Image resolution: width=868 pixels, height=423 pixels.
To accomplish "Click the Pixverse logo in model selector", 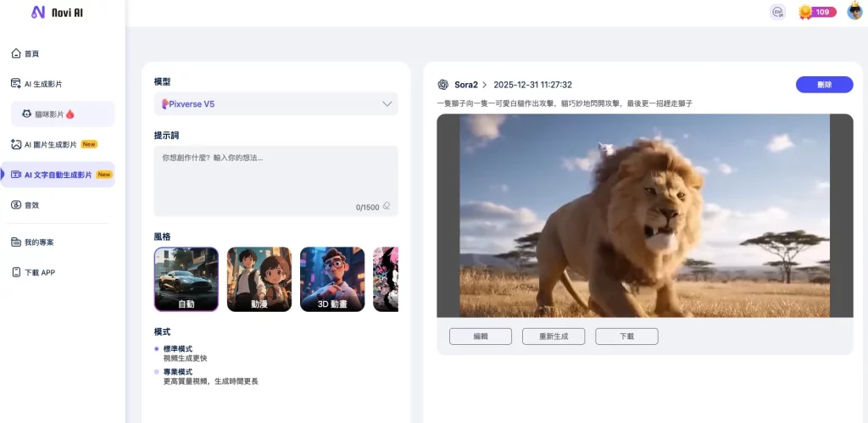I will point(164,103).
